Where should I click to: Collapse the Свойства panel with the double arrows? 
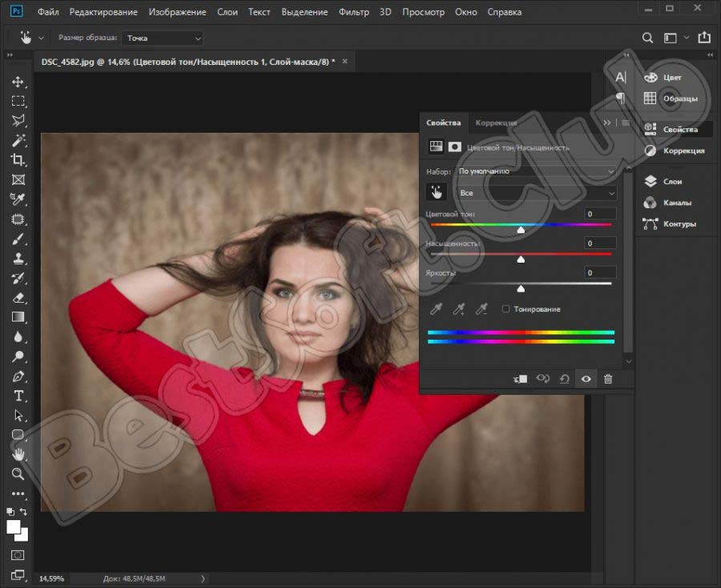(x=607, y=123)
